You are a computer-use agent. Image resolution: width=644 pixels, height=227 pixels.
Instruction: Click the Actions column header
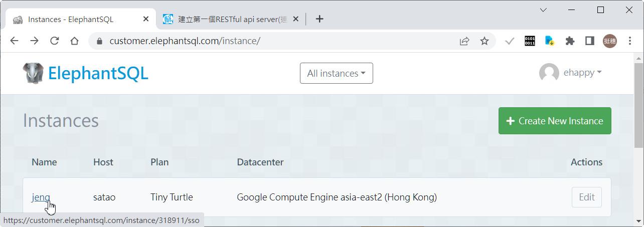586,162
